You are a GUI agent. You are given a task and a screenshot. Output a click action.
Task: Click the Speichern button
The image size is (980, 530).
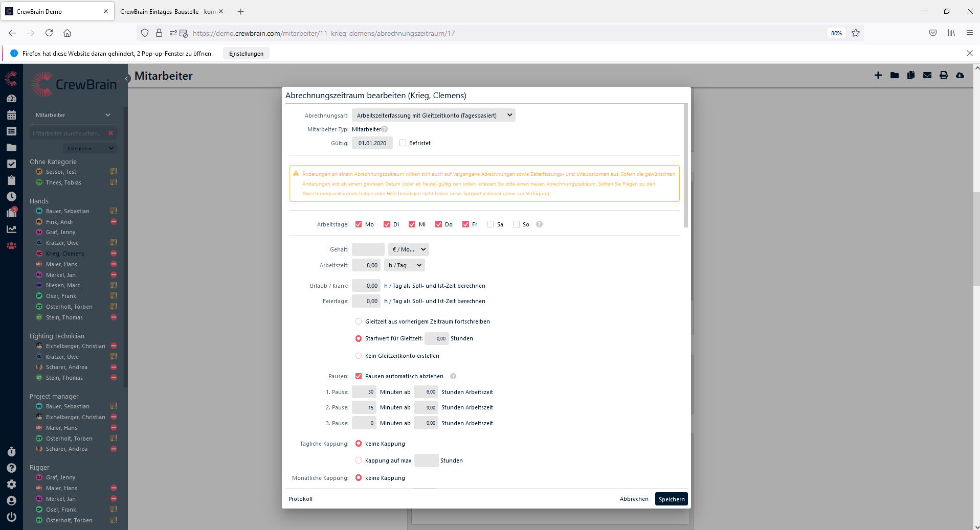click(x=671, y=499)
